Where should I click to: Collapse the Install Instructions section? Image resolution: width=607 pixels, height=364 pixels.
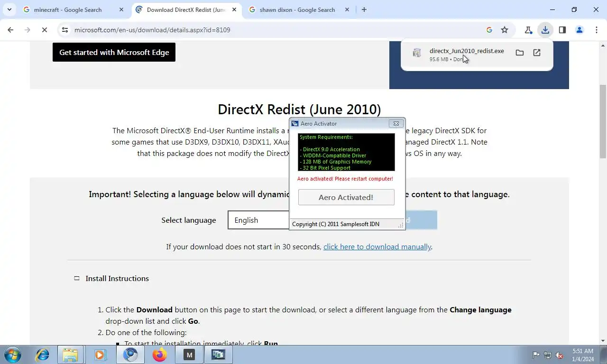point(76,278)
